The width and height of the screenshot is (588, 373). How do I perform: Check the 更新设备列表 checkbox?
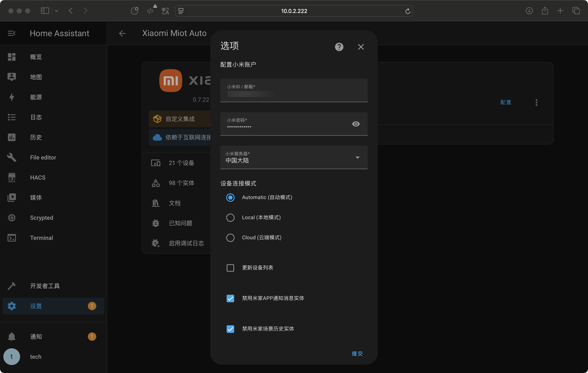coord(230,268)
